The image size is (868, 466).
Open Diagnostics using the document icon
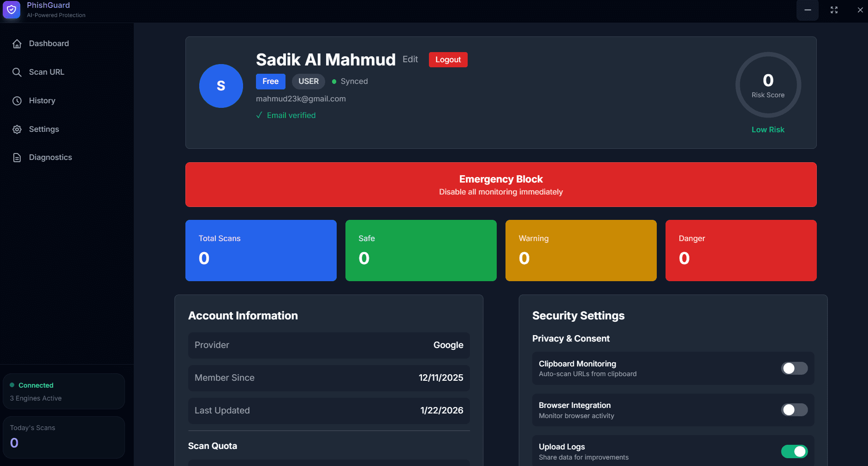[x=17, y=157]
